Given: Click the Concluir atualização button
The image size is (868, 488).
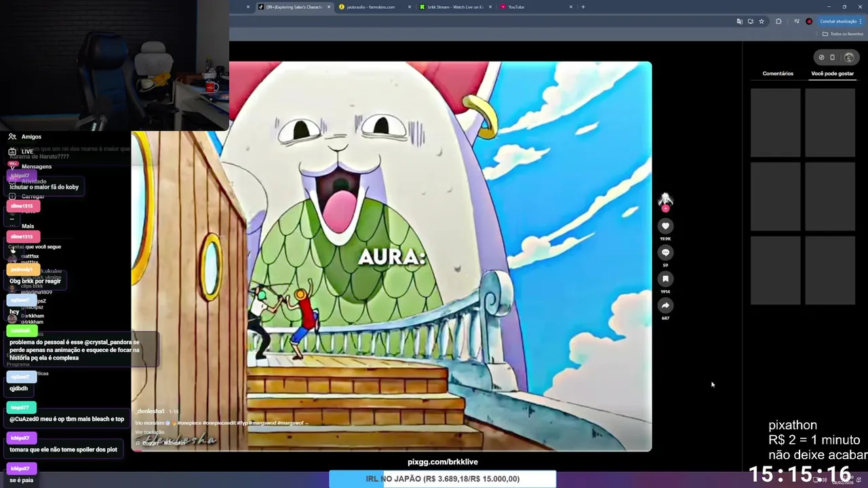Looking at the screenshot, I should (x=841, y=21).
